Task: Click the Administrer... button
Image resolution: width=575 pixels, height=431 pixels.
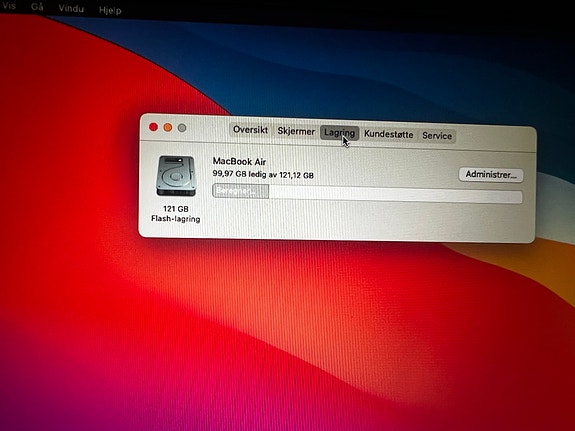Action: (x=491, y=175)
